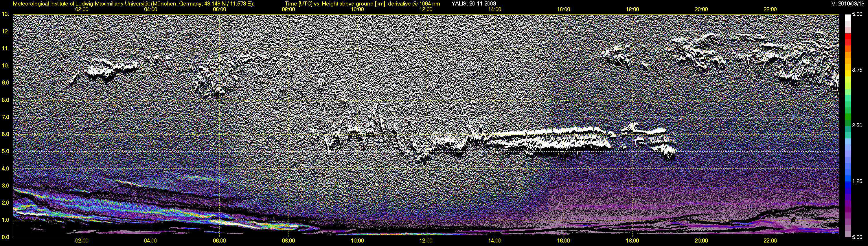Click the 04:00 label on the top time axis
Viewport: 868px width, 246px height.
[151, 10]
